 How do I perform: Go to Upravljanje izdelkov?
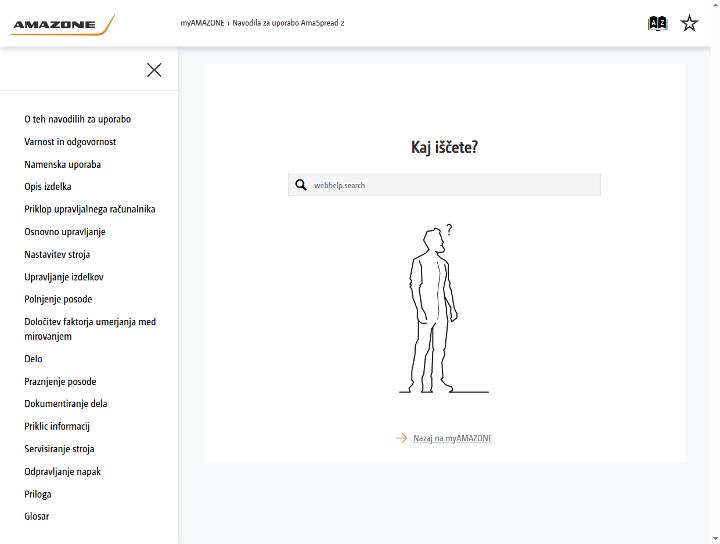pos(64,277)
